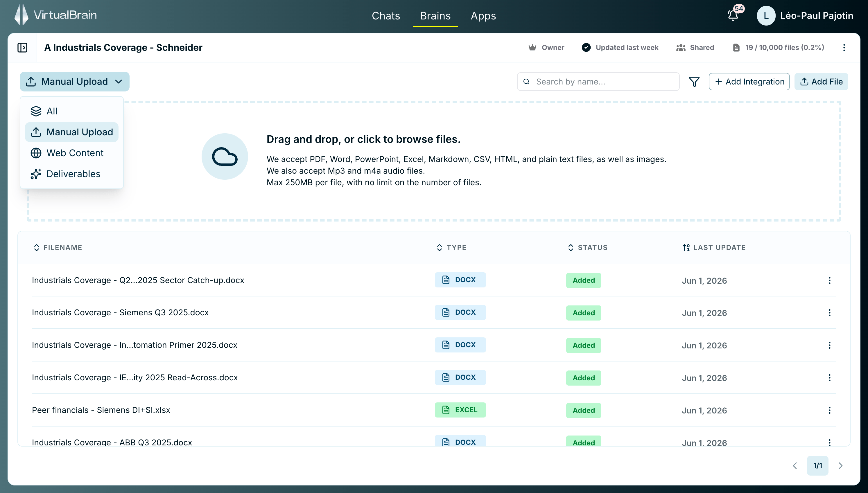
Task: Open row menu for Siemens DI+SI.xlsx
Action: pos(829,410)
